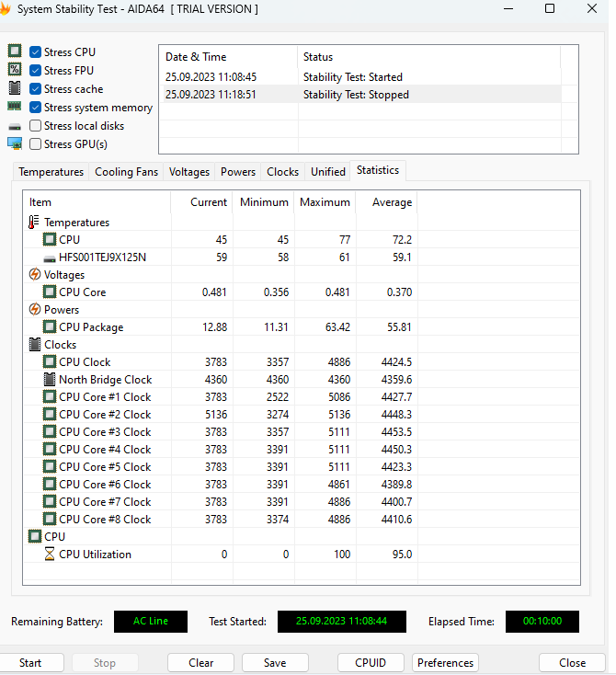Click the cache chip icon beside Stress cache
616x675 pixels.
pos(15,87)
